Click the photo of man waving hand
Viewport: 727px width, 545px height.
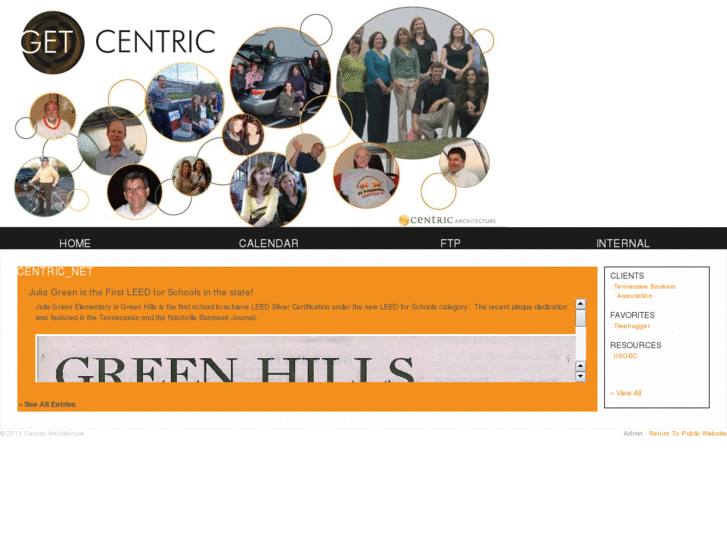[306, 153]
